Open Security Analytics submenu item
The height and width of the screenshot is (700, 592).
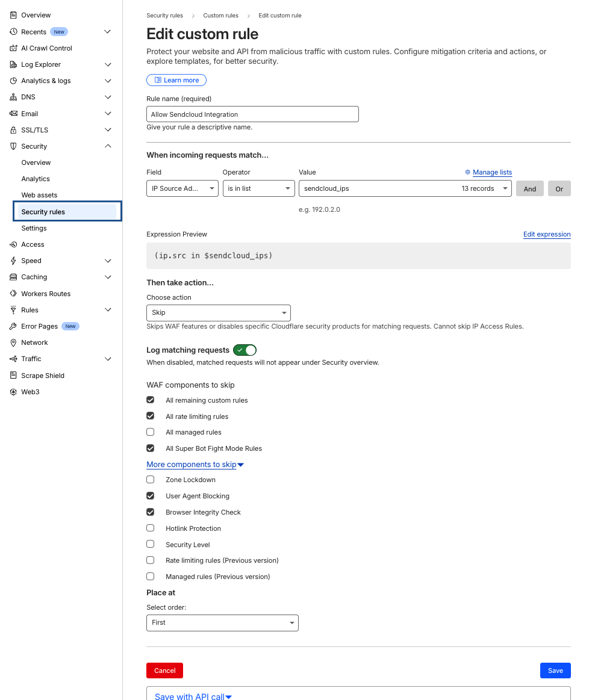point(36,179)
